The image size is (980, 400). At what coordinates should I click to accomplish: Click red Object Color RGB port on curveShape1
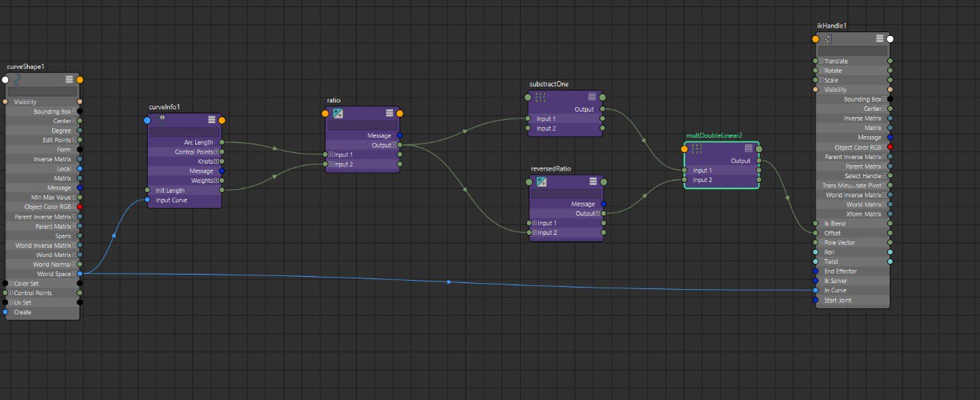point(80,207)
